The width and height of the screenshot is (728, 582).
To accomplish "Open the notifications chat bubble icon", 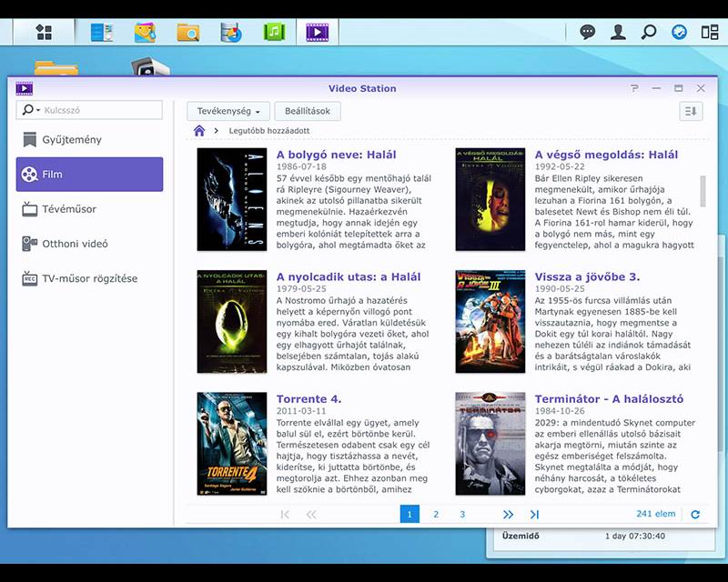I will 588,32.
